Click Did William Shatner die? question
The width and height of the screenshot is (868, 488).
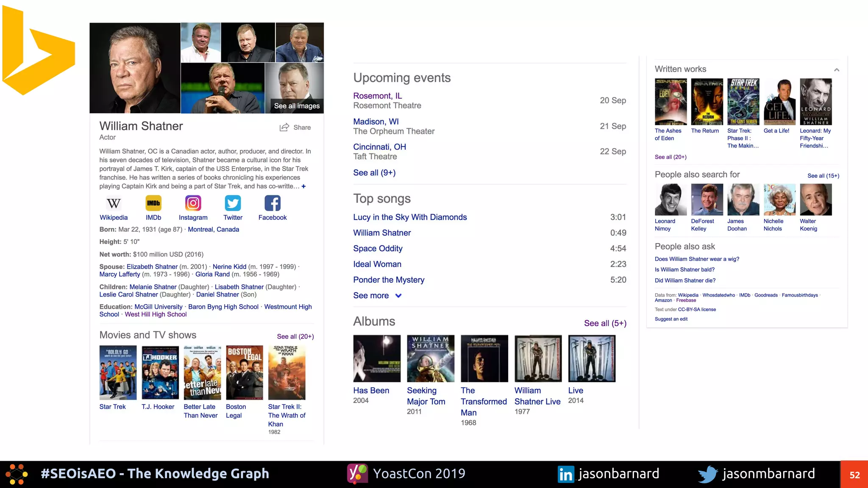coord(685,280)
